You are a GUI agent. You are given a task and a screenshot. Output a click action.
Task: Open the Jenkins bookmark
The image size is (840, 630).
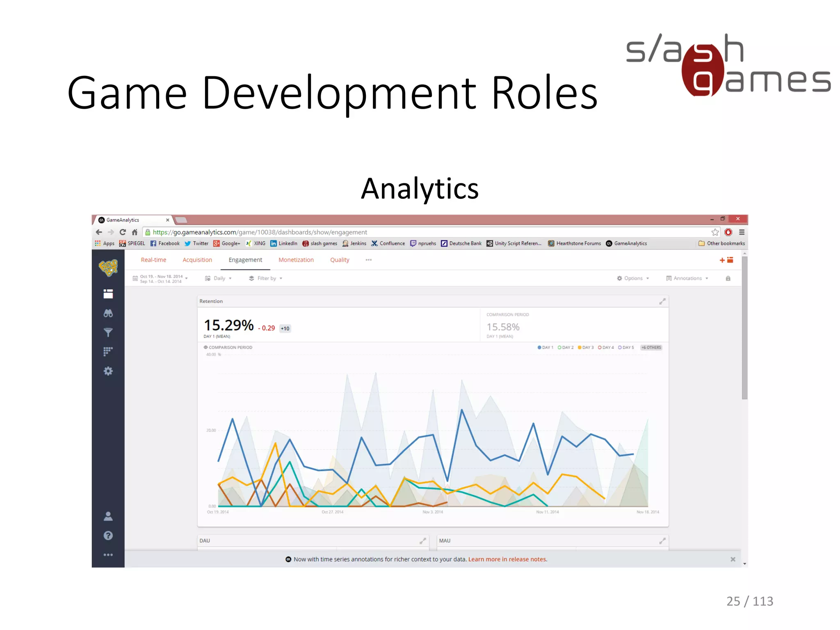(x=354, y=243)
